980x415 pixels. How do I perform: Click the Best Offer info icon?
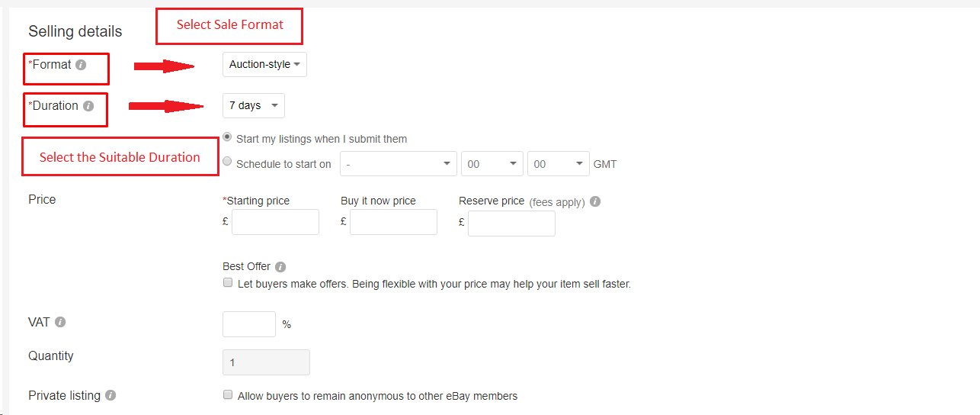coord(280,267)
